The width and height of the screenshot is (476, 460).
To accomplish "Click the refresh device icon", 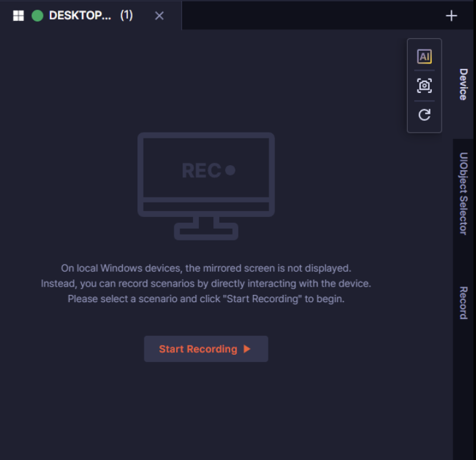I will coord(424,114).
